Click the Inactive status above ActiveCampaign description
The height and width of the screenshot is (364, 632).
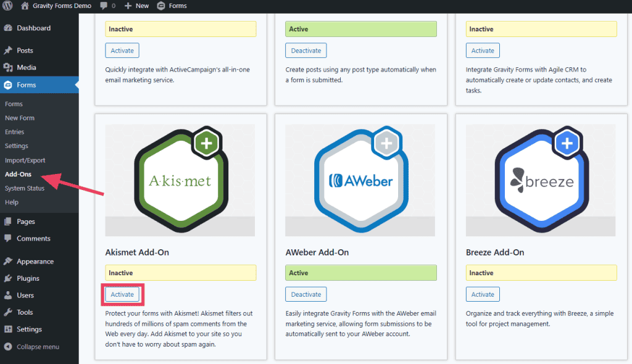(181, 29)
